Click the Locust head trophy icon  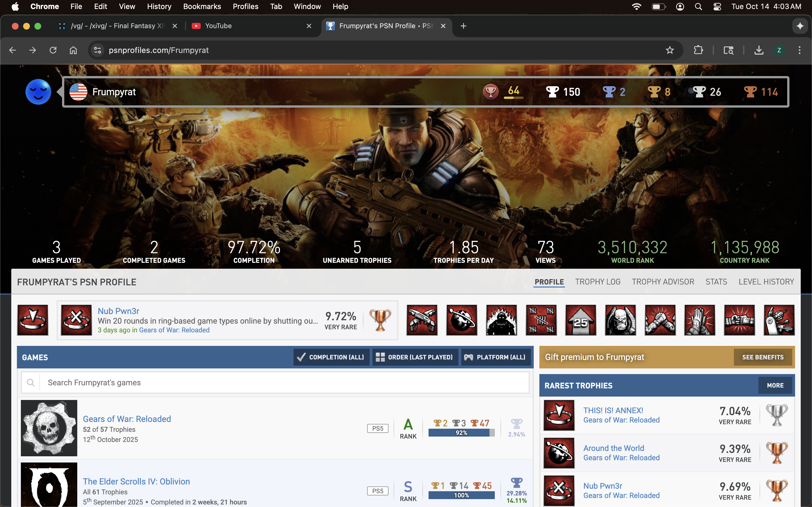point(620,320)
